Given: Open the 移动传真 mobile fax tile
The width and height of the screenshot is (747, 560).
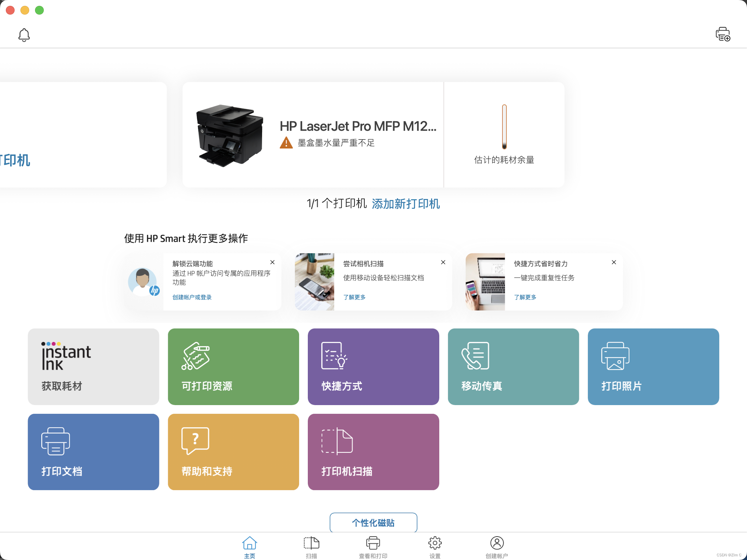Looking at the screenshot, I should [513, 366].
